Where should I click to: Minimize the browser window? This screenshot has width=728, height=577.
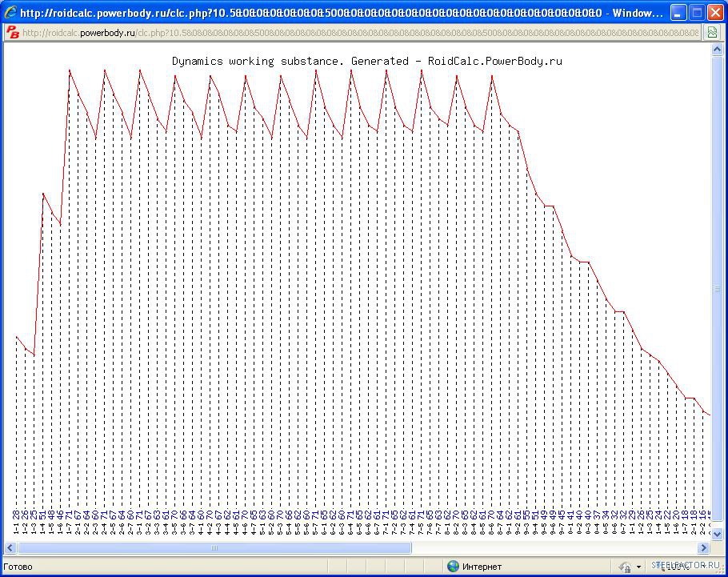[678, 13]
